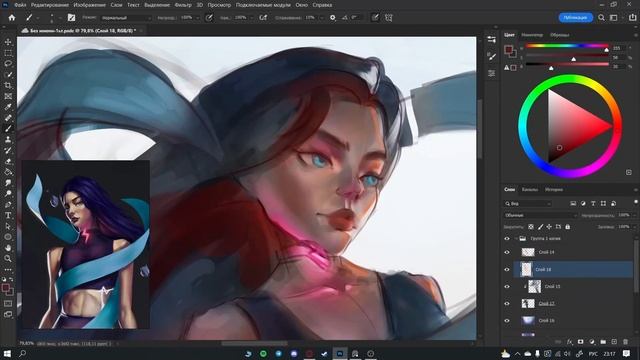Select the Horizontal Type tool
The width and height of the screenshot is (640, 360).
point(8,215)
